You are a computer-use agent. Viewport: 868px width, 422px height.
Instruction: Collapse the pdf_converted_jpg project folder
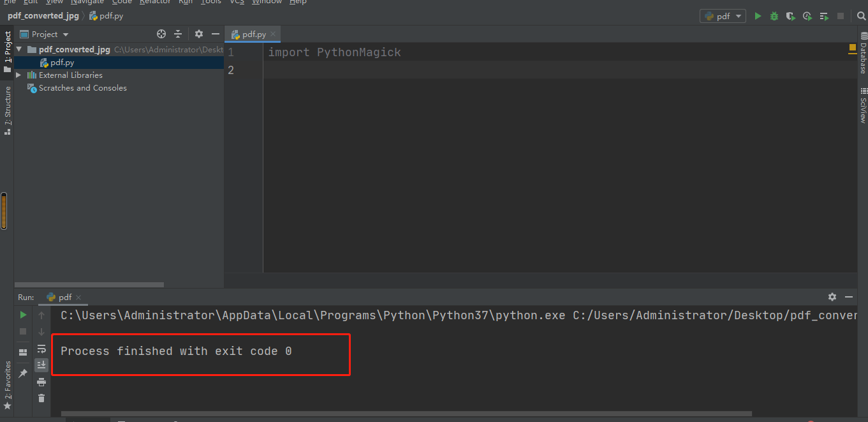(18, 50)
